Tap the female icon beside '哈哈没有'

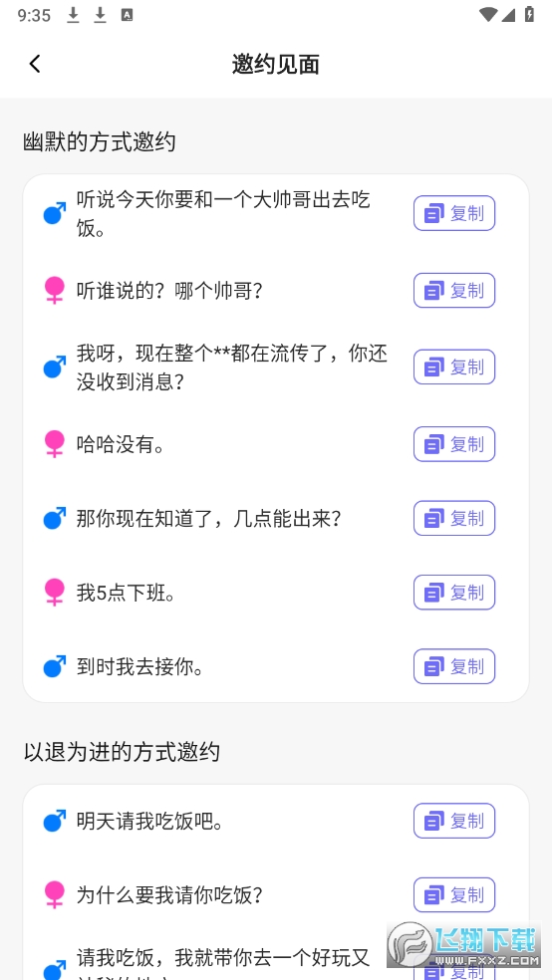tap(55, 444)
